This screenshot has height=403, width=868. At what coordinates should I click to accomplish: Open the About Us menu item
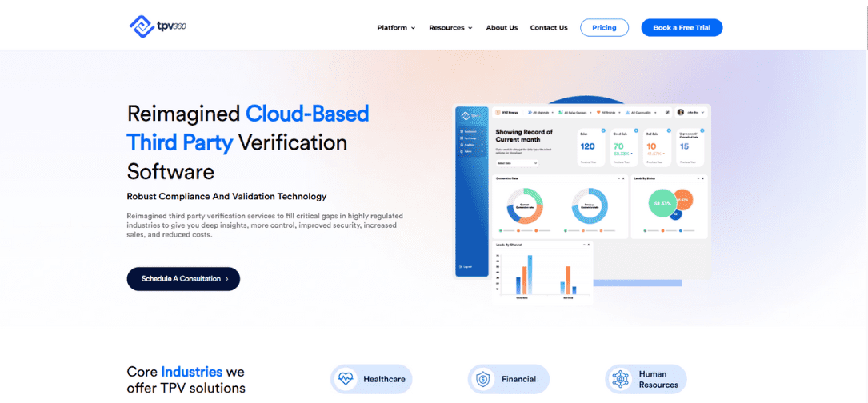502,27
